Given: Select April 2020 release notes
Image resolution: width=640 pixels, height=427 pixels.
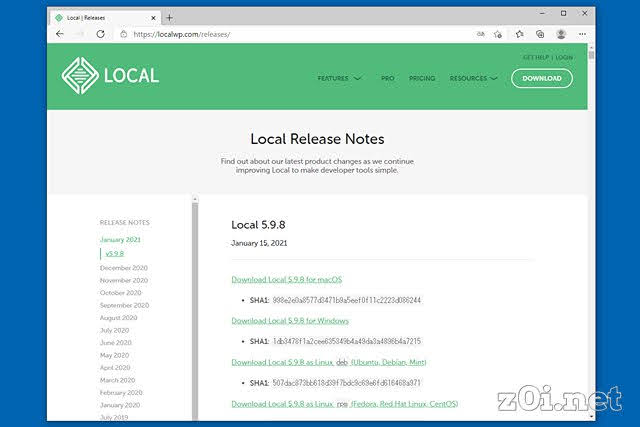Looking at the screenshot, I should [115, 367].
